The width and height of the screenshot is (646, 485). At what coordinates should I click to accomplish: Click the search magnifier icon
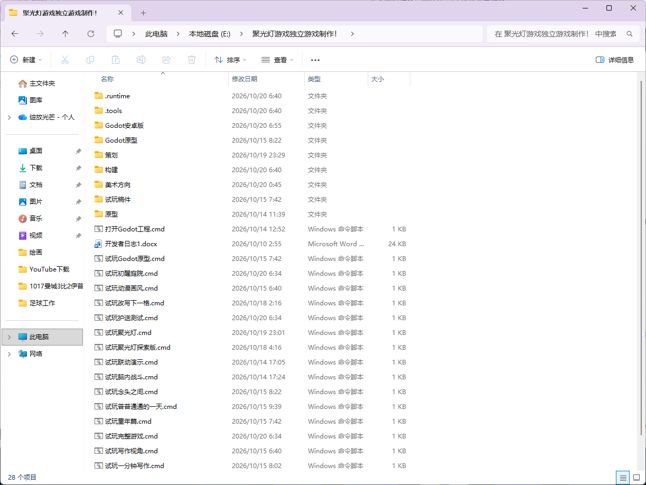[x=630, y=34]
